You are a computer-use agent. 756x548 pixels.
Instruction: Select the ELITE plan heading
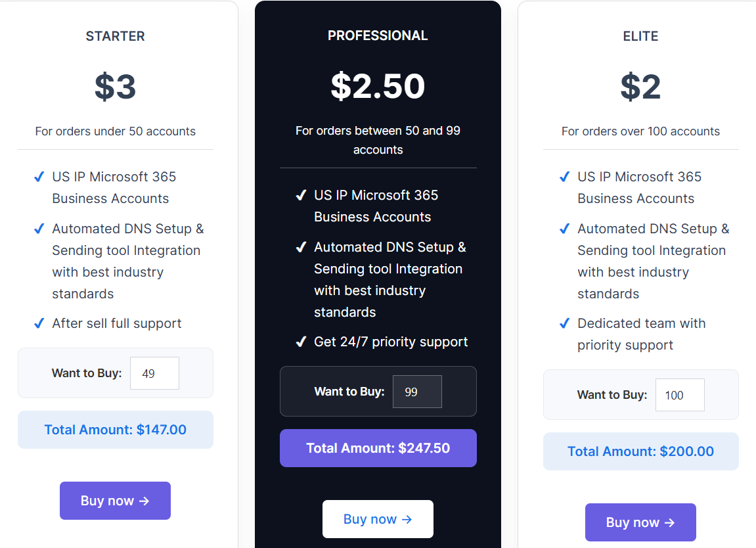(640, 36)
